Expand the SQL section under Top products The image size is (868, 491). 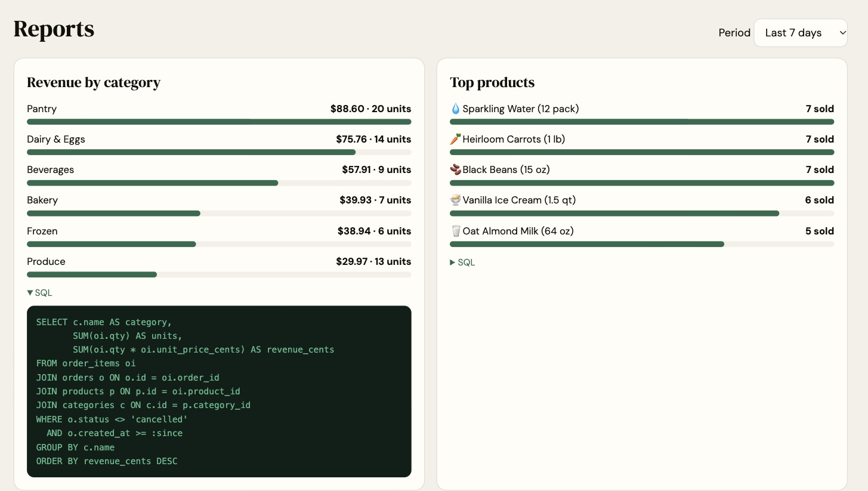pos(462,263)
